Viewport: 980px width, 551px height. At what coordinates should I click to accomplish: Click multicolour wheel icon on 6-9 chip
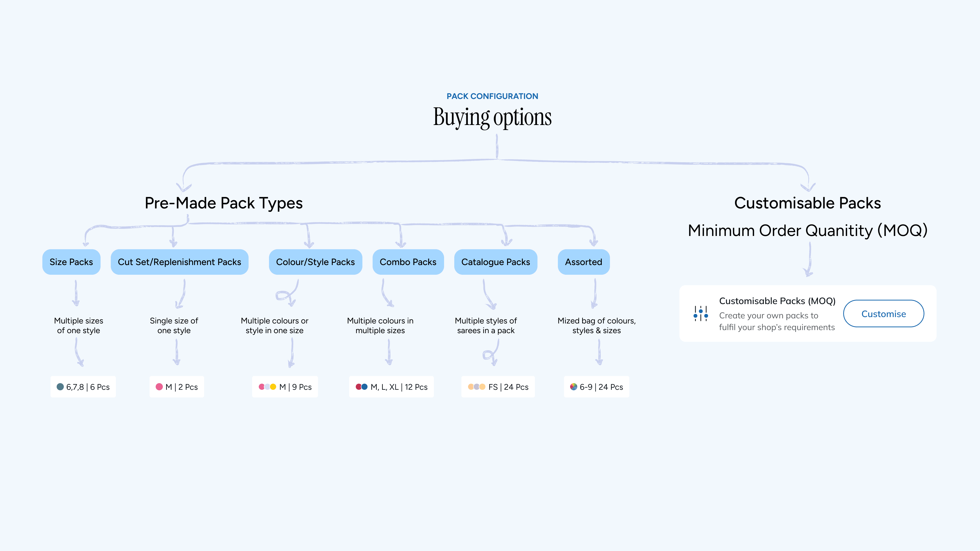coord(573,387)
